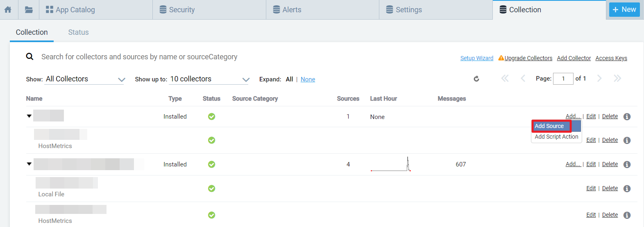Screen dimensions: 644x227
Task: Open the All Collectors show dropdown
Action: coord(85,79)
